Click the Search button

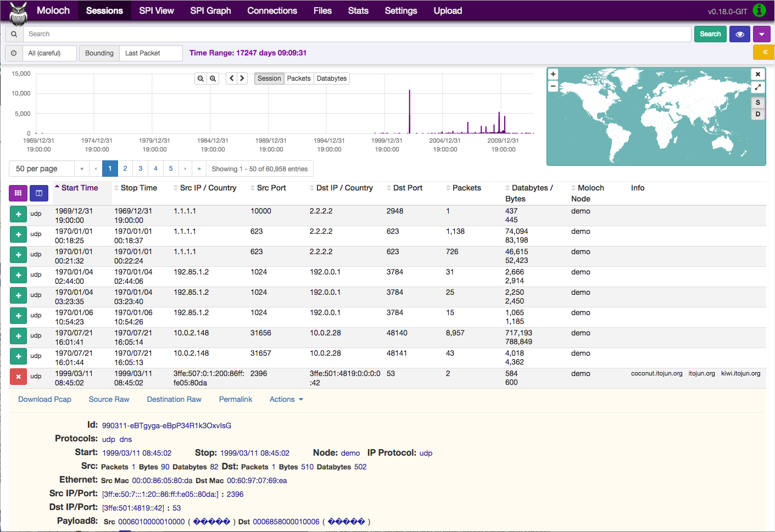pyautogui.click(x=710, y=33)
